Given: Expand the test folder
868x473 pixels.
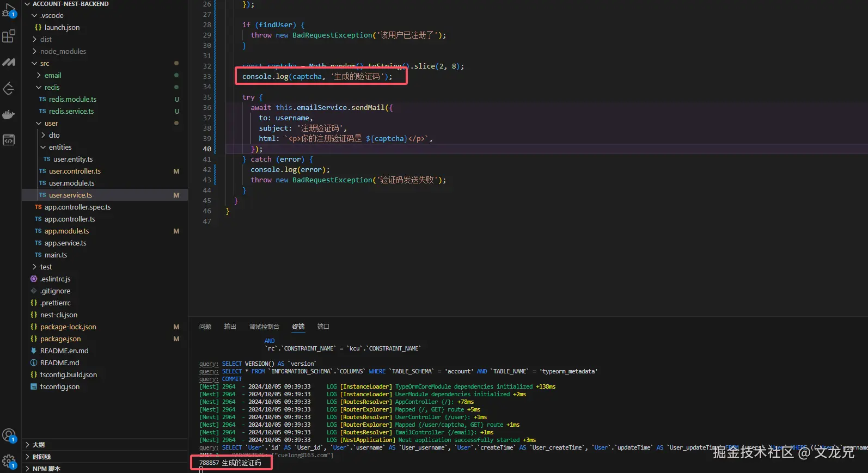Looking at the screenshot, I should [34, 267].
